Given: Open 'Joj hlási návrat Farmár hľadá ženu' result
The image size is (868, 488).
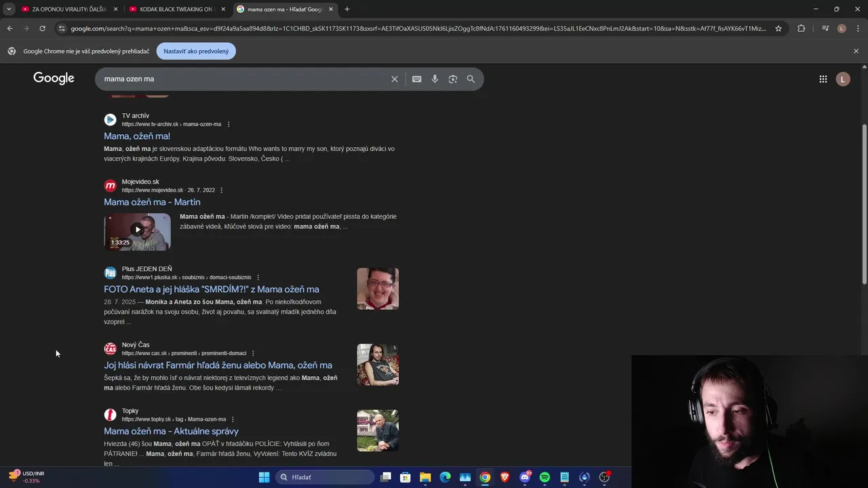Looking at the screenshot, I should click(x=218, y=365).
